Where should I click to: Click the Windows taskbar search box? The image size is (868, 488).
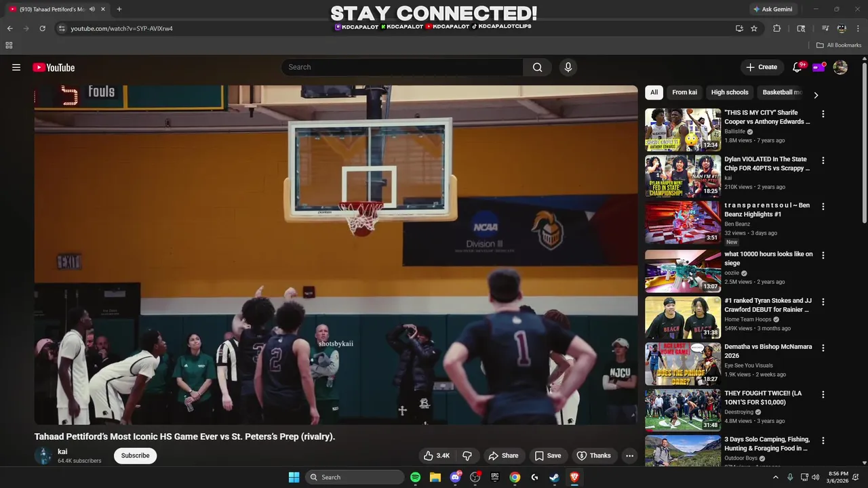(355, 477)
